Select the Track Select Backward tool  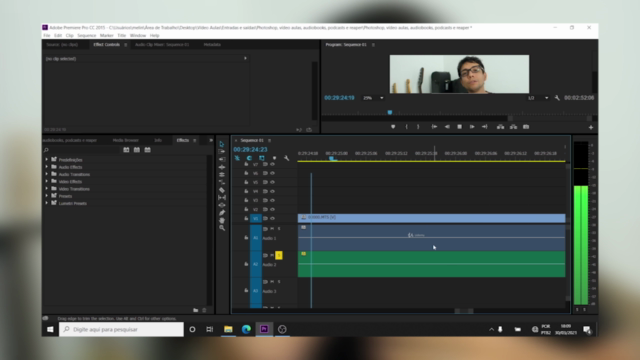tap(222, 159)
